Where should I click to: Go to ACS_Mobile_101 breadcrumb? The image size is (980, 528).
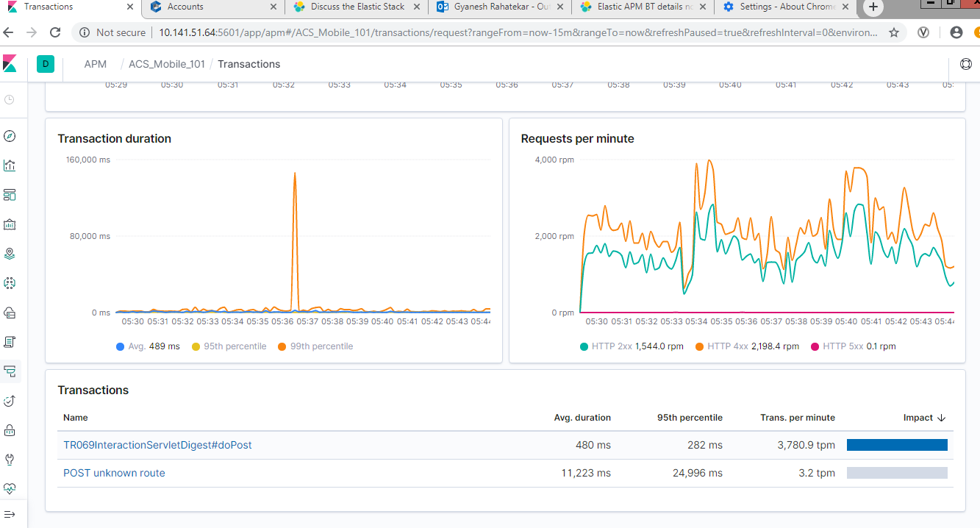pos(167,64)
